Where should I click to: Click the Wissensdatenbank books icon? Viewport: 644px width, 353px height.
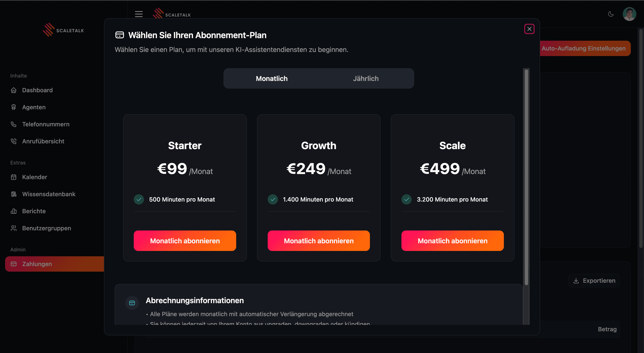point(14,194)
